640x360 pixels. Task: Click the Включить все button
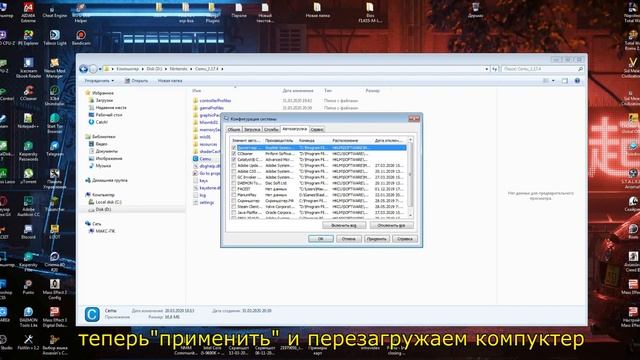(x=344, y=225)
